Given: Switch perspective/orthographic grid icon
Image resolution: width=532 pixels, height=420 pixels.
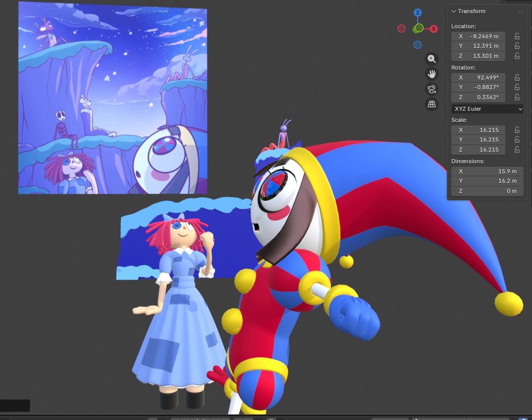Looking at the screenshot, I should point(432,104).
